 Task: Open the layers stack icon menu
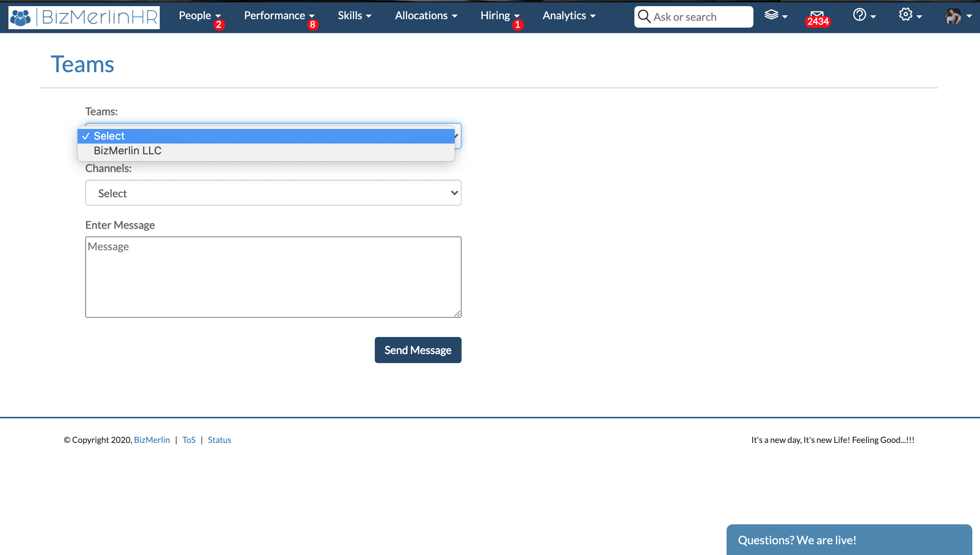tap(776, 15)
